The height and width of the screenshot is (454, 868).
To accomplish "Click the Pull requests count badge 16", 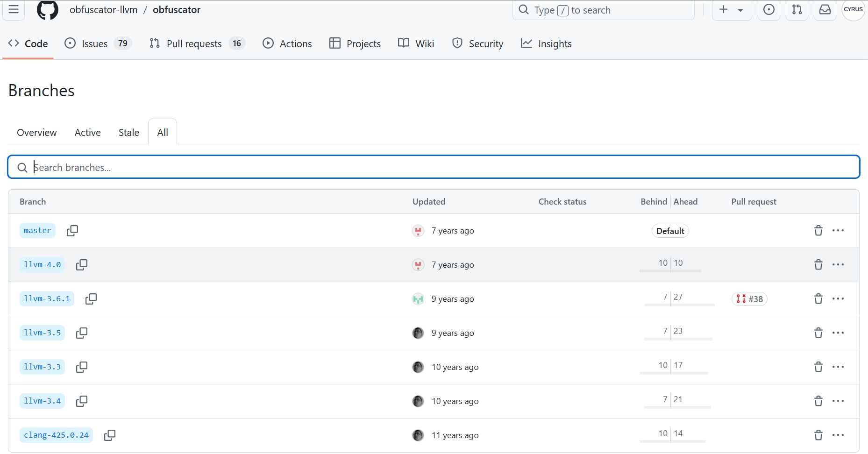I will 237,43.
